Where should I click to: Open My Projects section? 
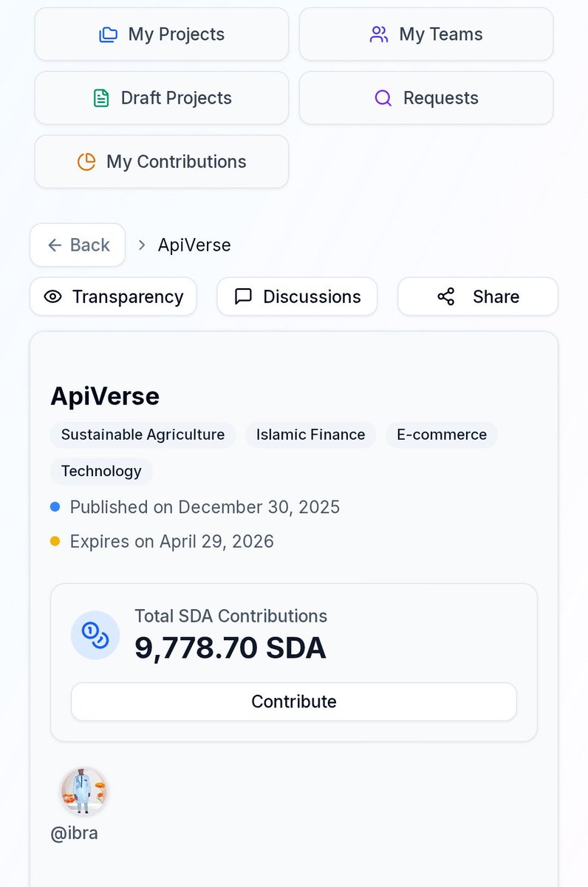point(162,34)
